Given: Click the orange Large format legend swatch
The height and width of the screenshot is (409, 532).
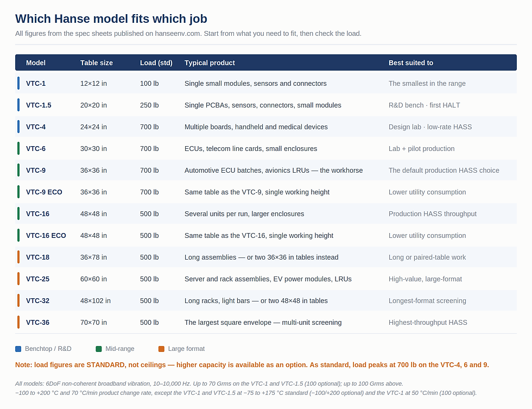Looking at the screenshot, I should click(162, 349).
